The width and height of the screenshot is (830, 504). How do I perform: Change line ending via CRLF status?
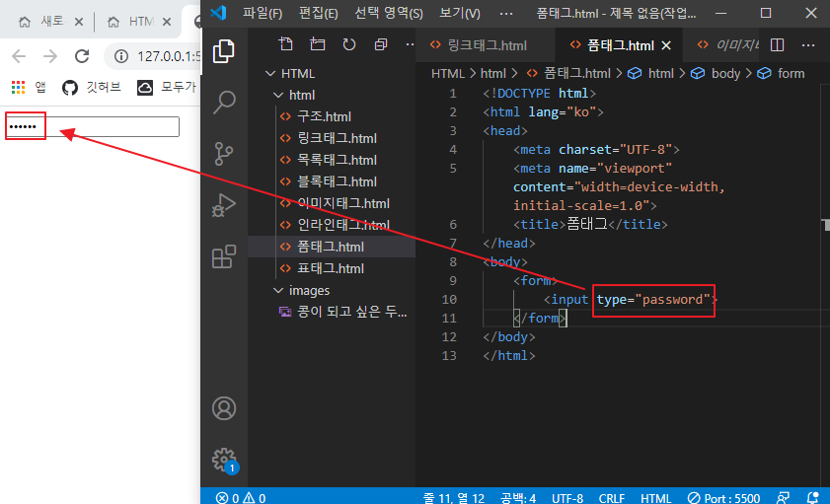pyautogui.click(x=612, y=498)
